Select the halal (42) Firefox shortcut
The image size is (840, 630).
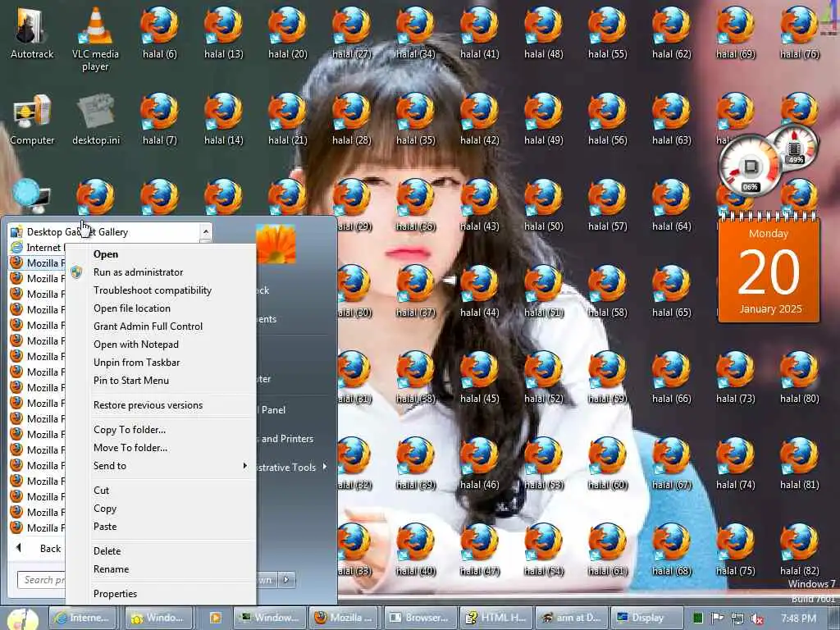click(x=479, y=119)
